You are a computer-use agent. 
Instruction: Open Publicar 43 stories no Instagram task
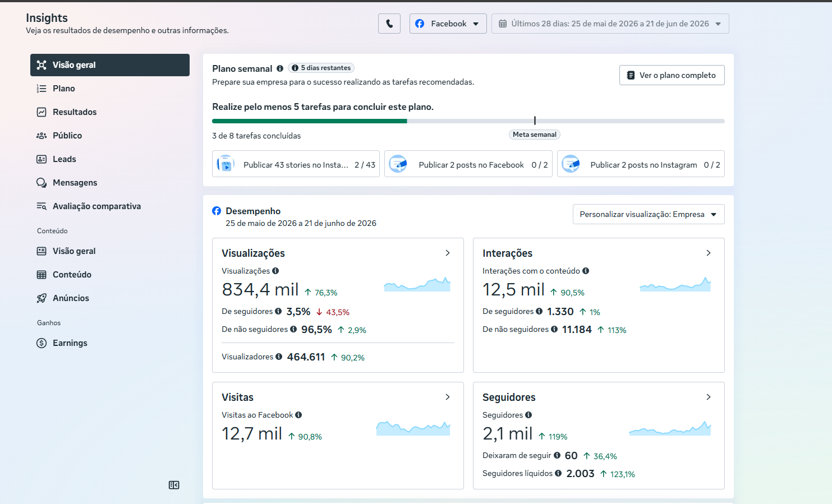tap(296, 164)
